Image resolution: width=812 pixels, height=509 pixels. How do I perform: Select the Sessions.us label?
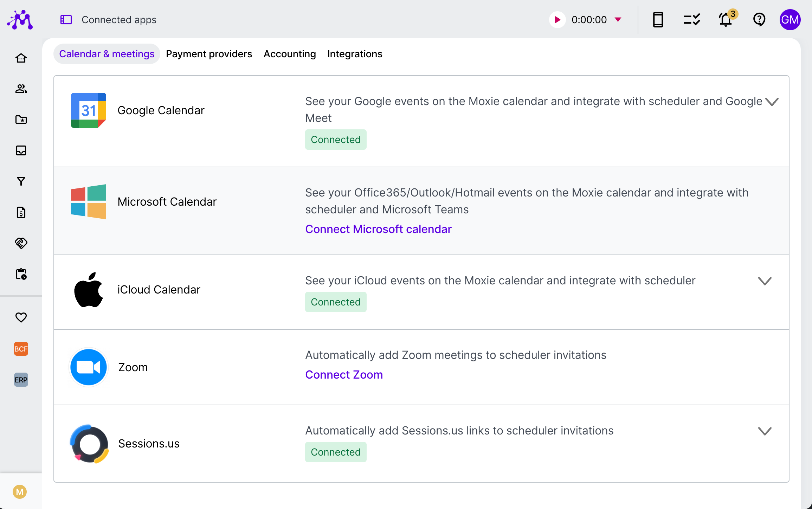point(149,444)
